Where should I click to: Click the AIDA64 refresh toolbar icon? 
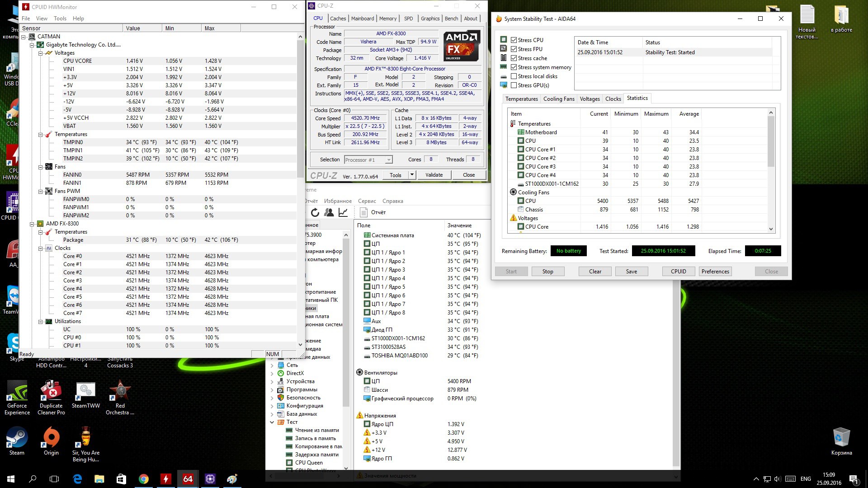tap(315, 212)
